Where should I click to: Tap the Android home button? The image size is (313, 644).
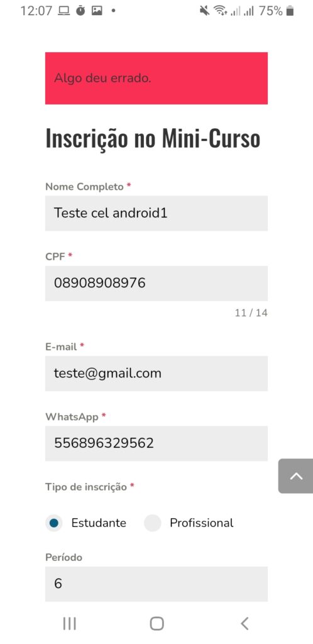pyautogui.click(x=156, y=623)
